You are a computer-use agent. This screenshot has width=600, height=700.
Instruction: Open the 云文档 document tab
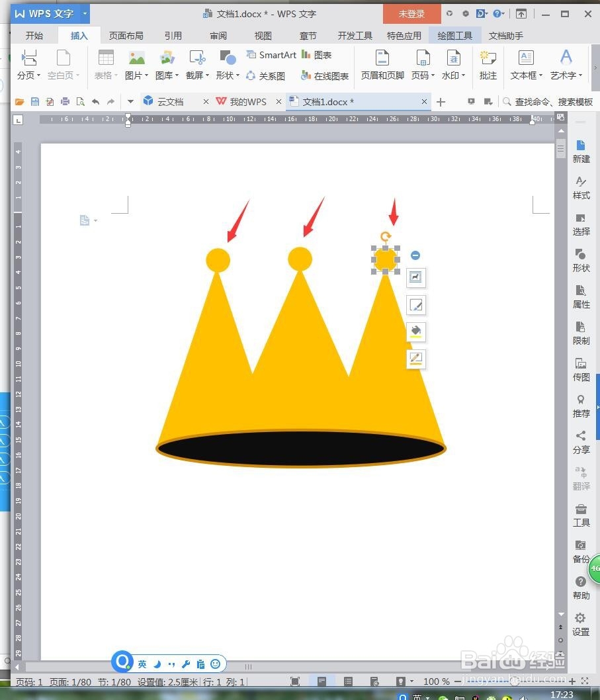click(x=169, y=102)
